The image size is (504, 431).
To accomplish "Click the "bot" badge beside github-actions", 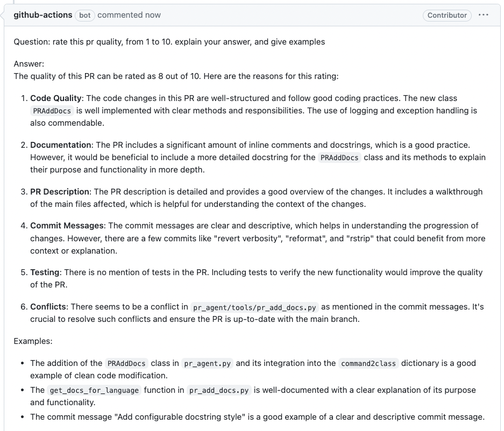I will coord(85,15).
